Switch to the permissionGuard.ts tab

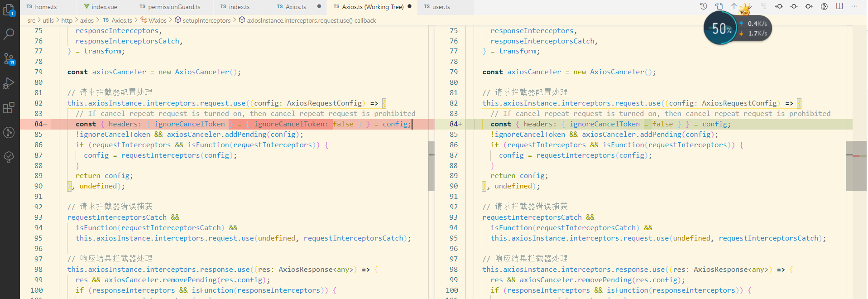[x=174, y=7]
